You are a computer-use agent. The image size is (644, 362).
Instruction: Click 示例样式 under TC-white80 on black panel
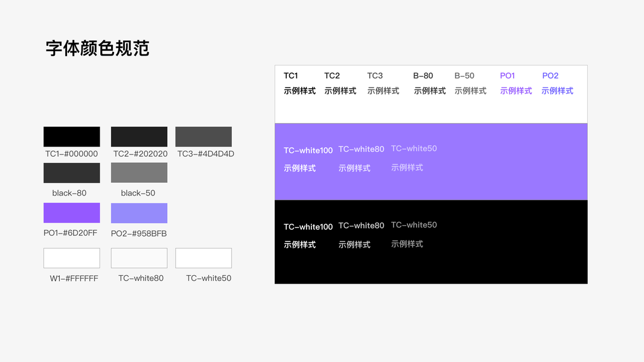(354, 244)
